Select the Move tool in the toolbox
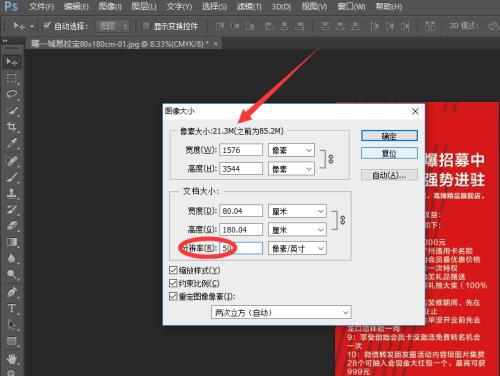This screenshot has height=376, width=500. click(x=12, y=62)
